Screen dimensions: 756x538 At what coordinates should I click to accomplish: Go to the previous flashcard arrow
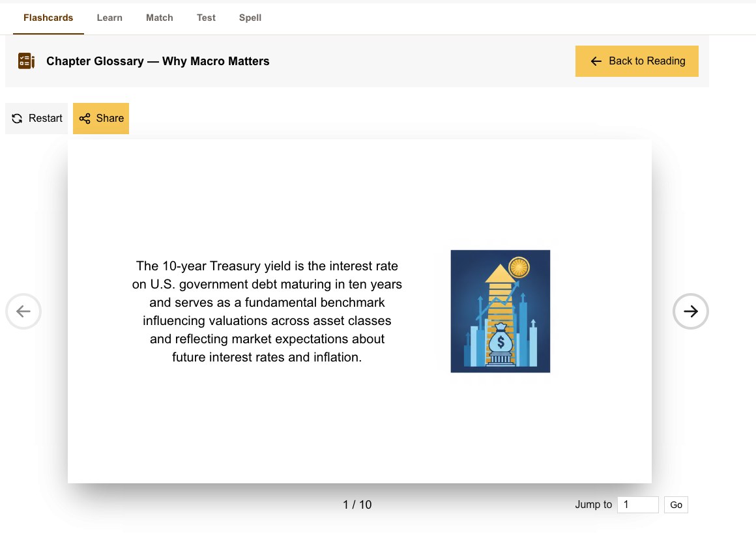tap(23, 311)
